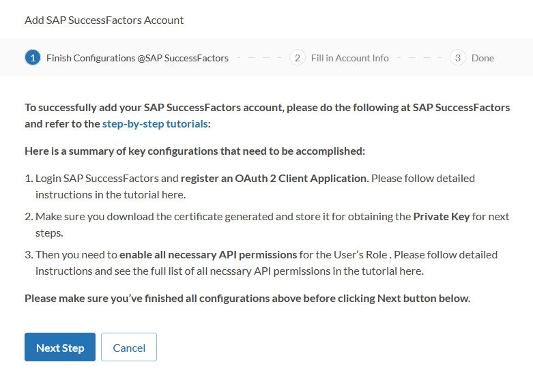Click the step 2 number circle
The height and width of the screenshot is (392, 533).
[x=297, y=58]
